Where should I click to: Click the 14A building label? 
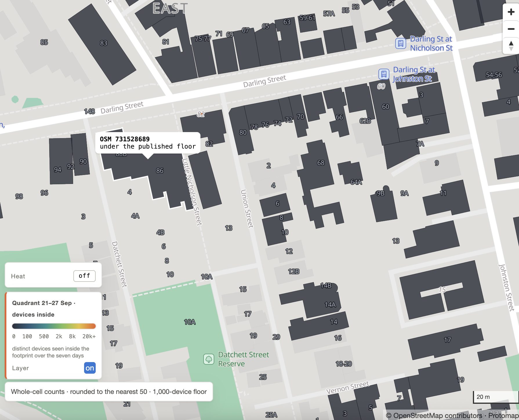[330, 304]
